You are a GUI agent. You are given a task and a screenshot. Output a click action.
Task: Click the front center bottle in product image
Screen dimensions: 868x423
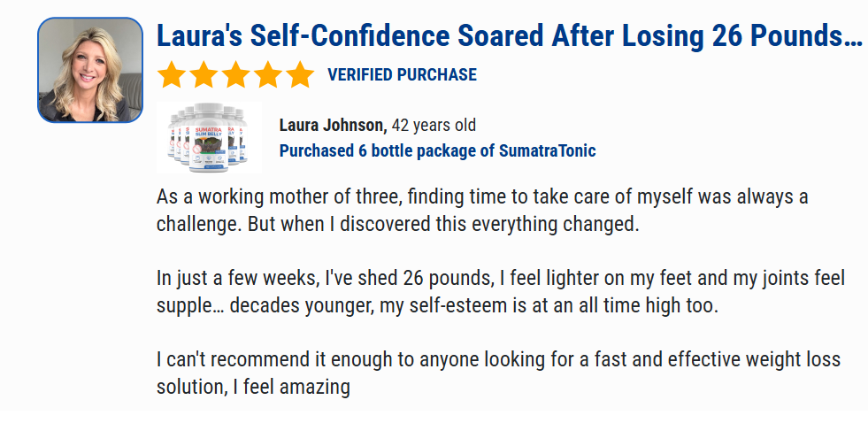pos(209,137)
